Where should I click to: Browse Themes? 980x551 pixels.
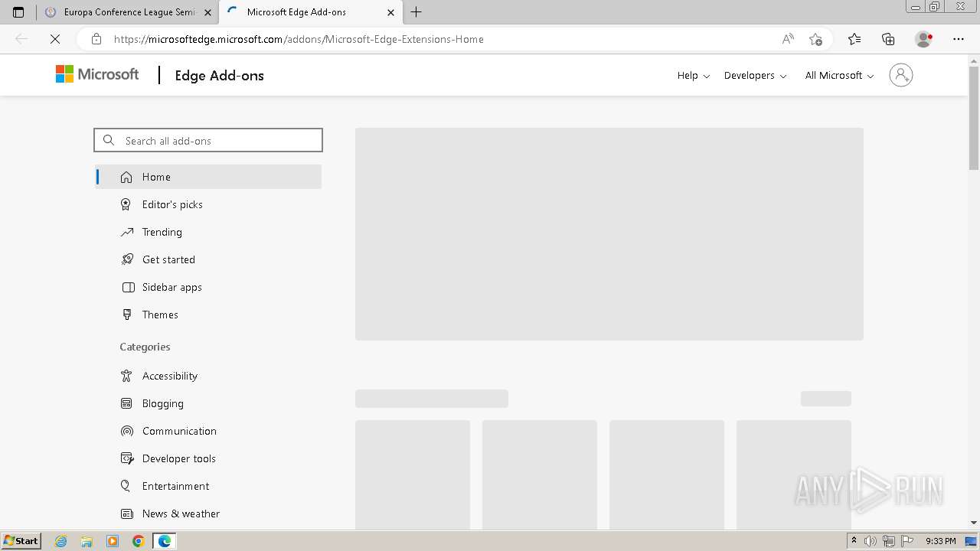pos(208,315)
